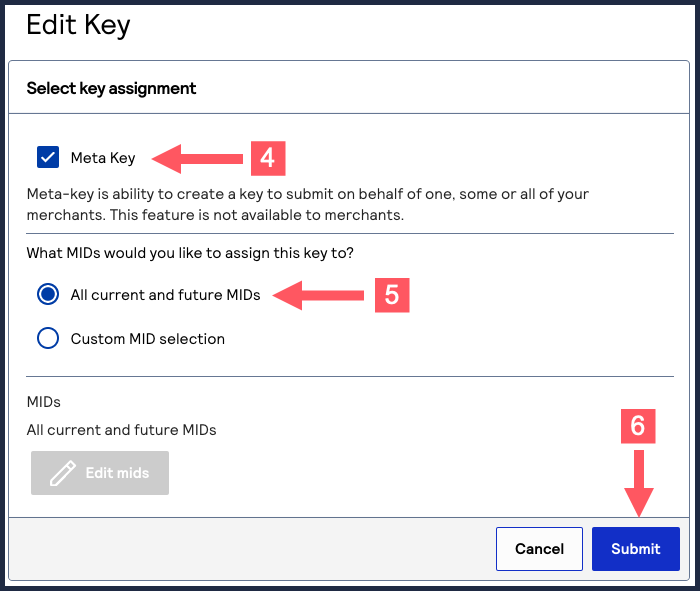Click the red step 5 badge
700x591 pixels.
[x=392, y=294]
